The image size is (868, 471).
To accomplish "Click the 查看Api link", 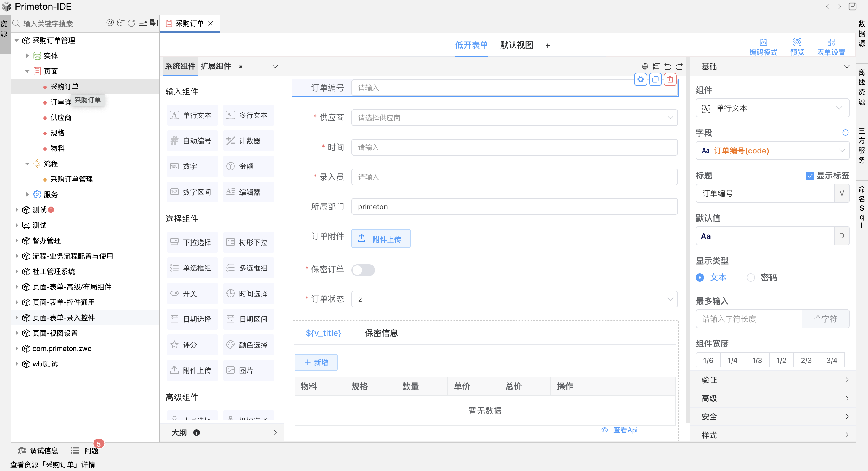I will 625,430.
